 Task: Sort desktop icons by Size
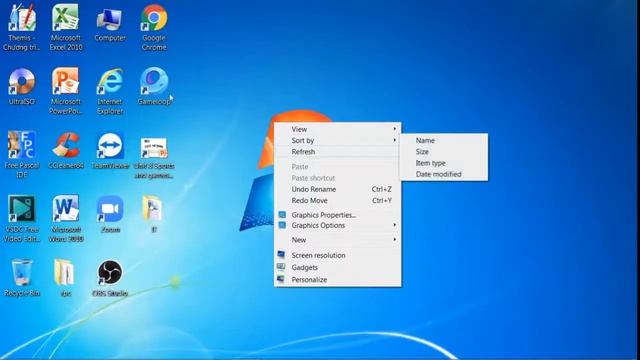point(444,152)
